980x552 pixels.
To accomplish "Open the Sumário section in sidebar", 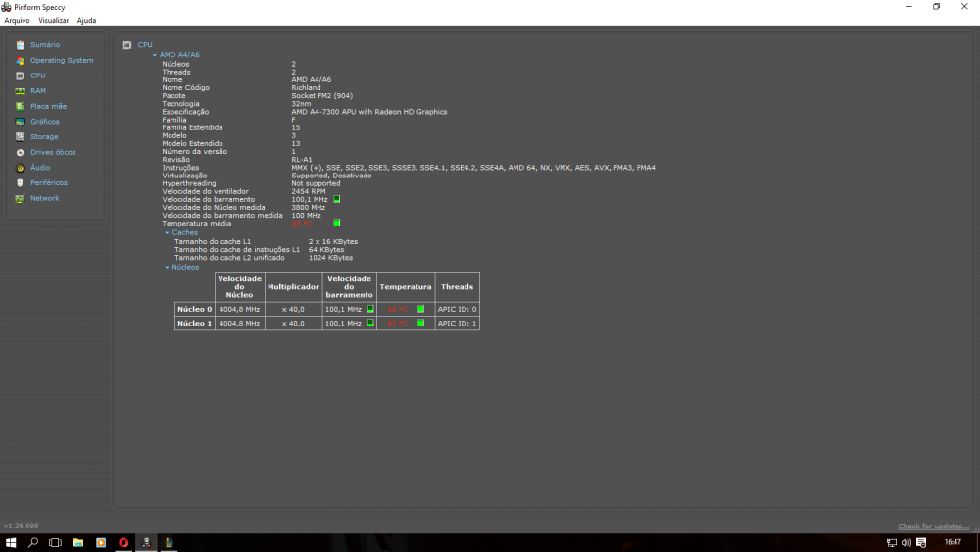I will 44,45.
